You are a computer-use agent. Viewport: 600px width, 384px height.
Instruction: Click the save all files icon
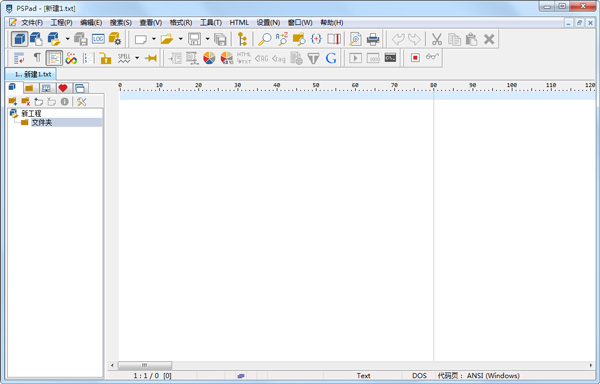(220, 39)
